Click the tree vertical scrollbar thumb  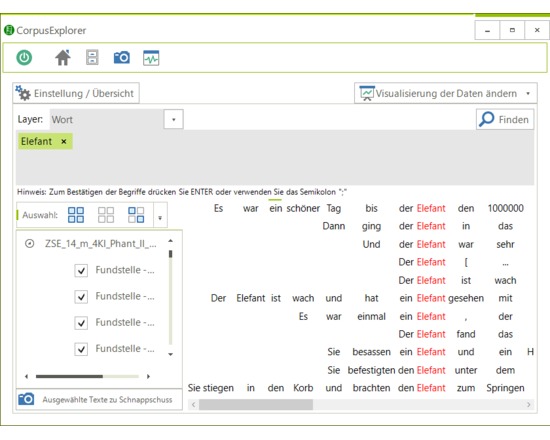[x=170, y=254]
